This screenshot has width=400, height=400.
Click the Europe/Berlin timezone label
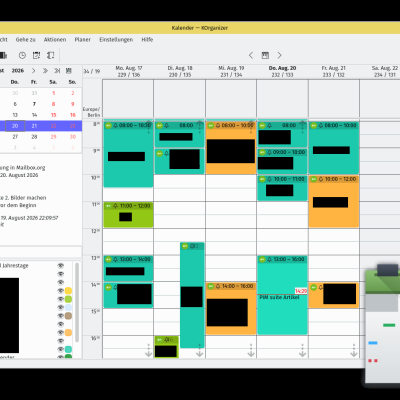[91, 112]
